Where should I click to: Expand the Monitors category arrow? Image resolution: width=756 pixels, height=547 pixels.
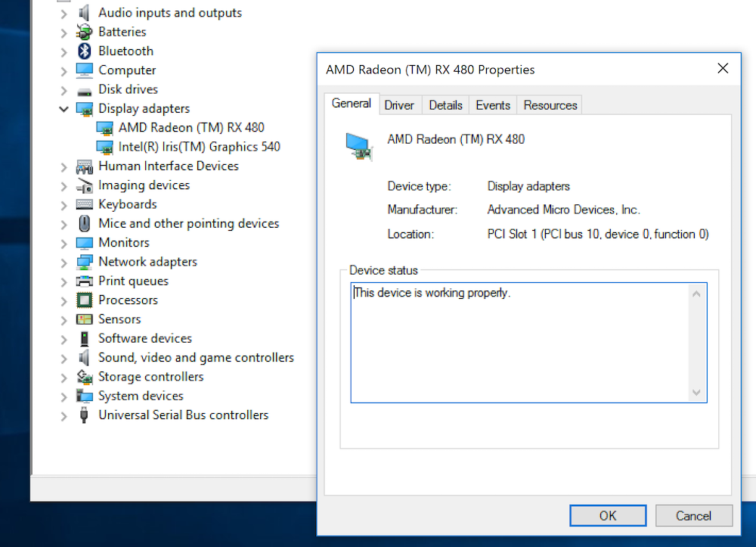[x=64, y=243]
